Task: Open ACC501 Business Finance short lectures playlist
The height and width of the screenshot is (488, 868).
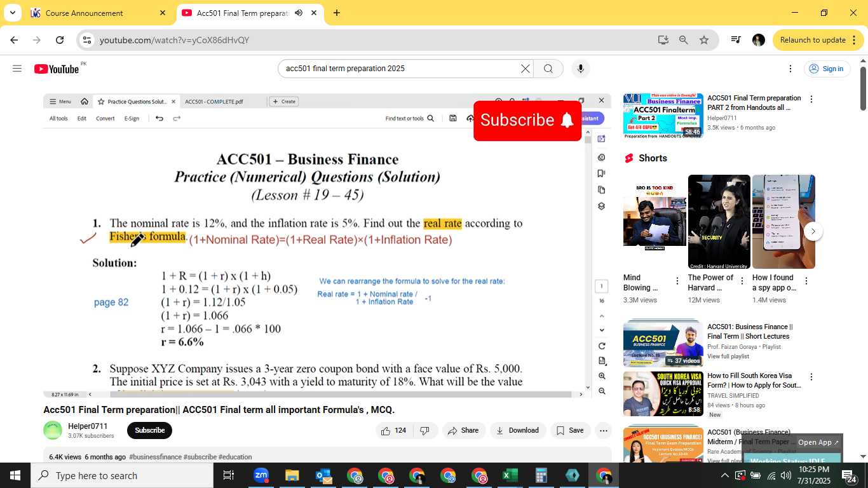Action: tap(663, 344)
